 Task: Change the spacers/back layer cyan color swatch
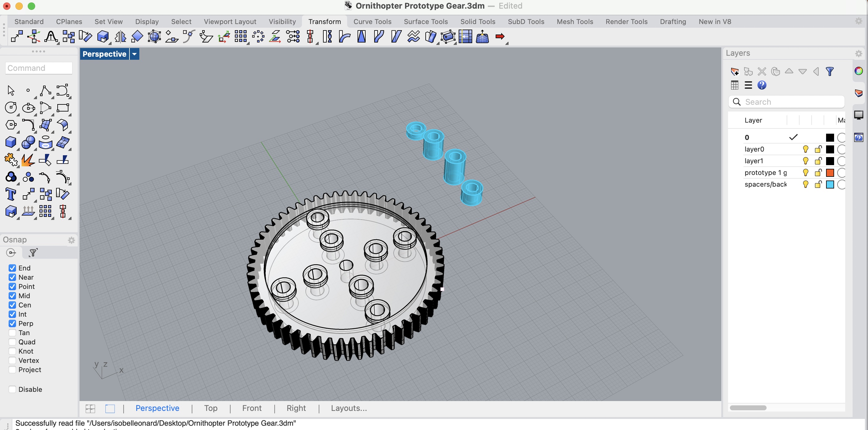click(x=829, y=185)
